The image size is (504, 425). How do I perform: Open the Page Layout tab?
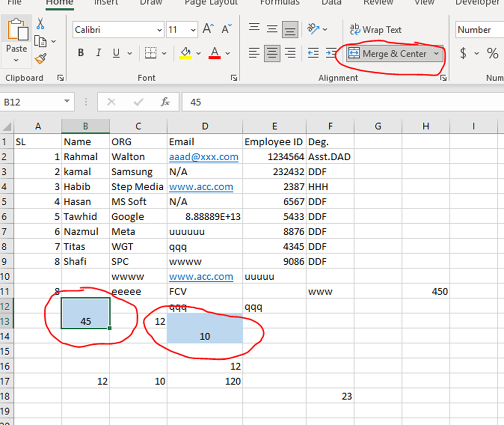211,3
